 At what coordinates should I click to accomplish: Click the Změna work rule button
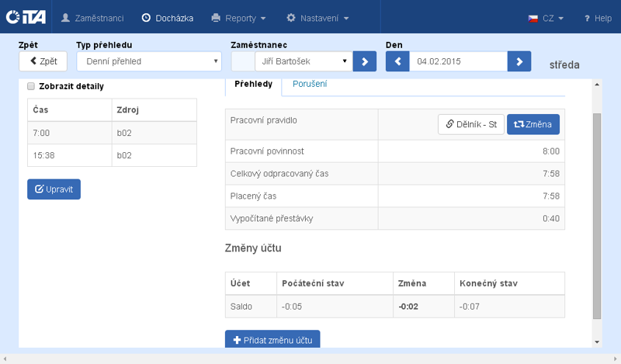[x=533, y=124]
